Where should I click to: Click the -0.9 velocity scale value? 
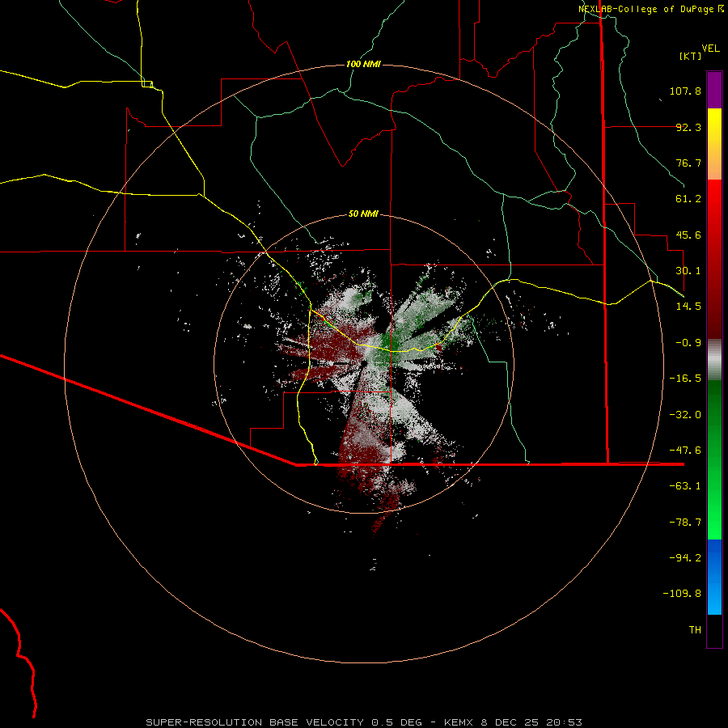[688, 343]
